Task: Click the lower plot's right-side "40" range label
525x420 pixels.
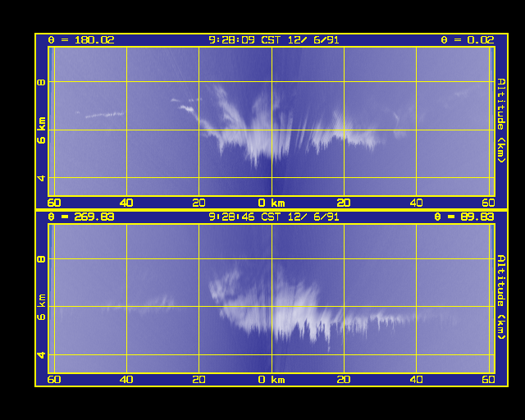Action: [x=416, y=380]
